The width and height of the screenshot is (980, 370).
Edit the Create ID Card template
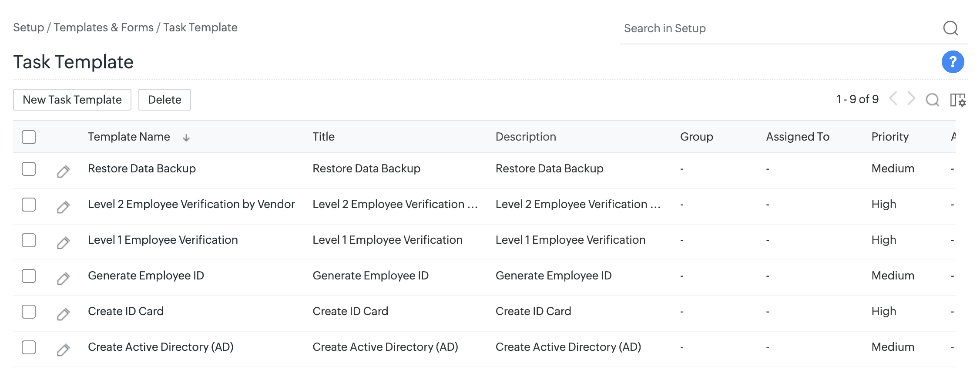[x=64, y=314]
